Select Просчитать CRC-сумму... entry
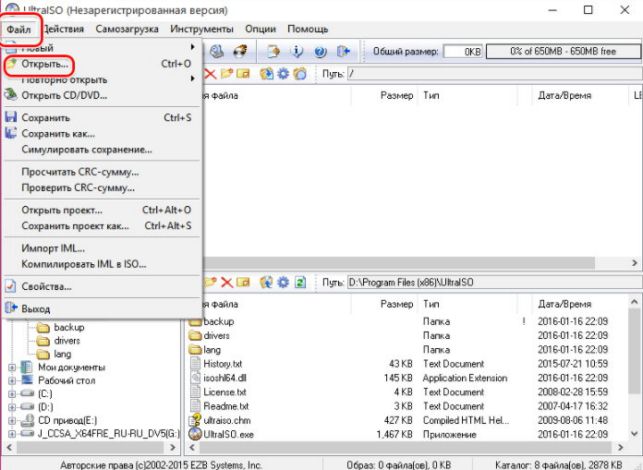 pyautogui.click(x=102, y=172)
